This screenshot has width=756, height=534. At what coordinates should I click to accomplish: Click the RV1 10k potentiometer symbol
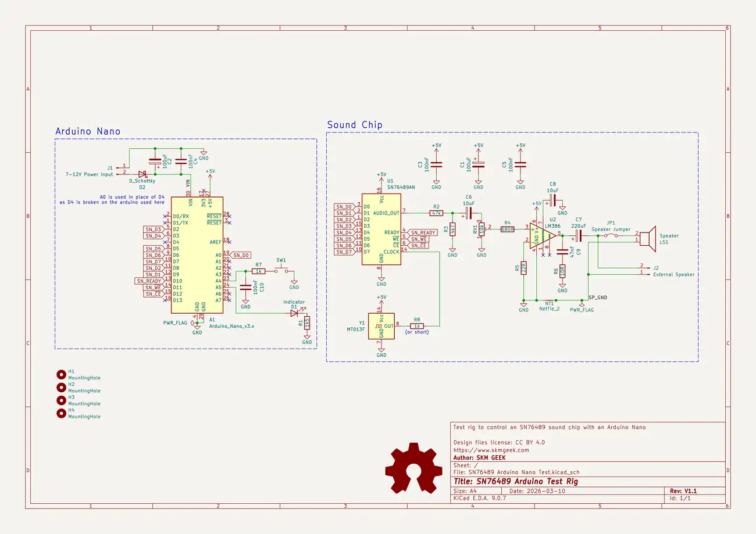481,228
